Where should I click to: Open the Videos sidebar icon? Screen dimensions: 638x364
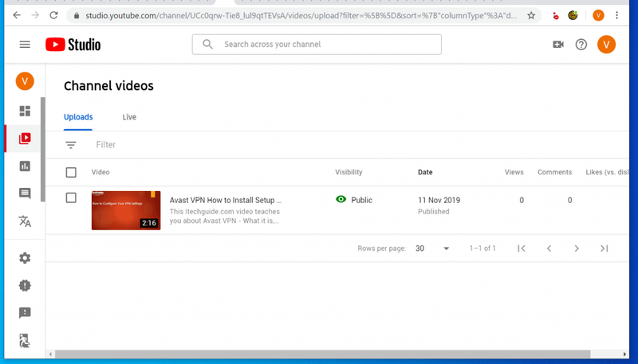[x=25, y=139]
